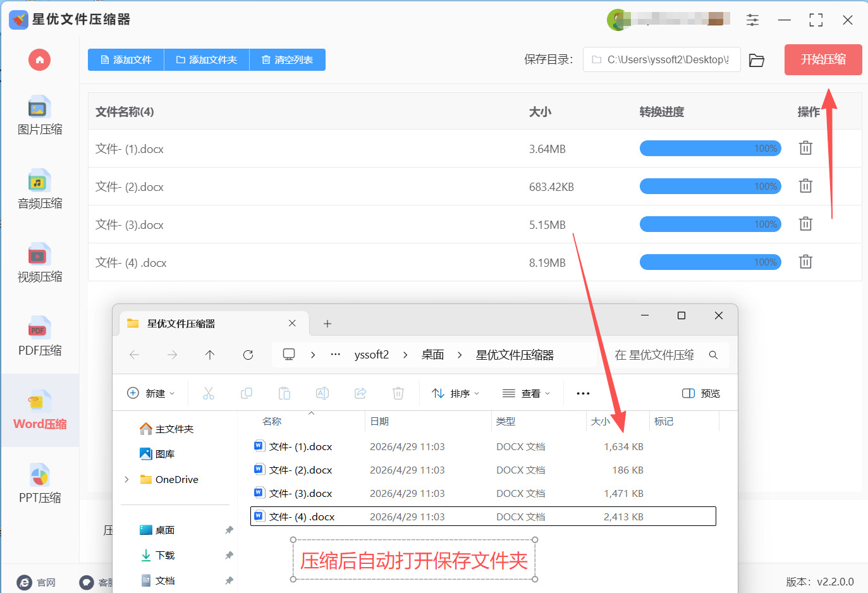Open compressor settings sliders icon
868x593 pixels.
tap(752, 20)
